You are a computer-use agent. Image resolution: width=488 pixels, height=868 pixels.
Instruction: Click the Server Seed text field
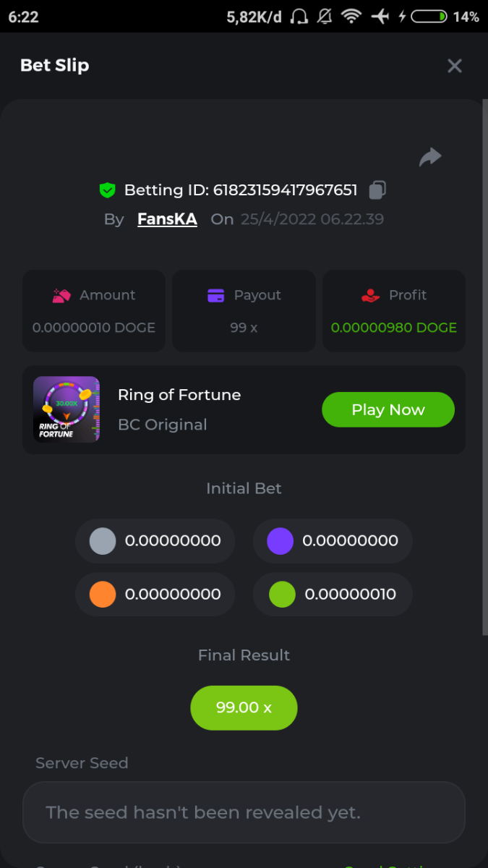244,812
